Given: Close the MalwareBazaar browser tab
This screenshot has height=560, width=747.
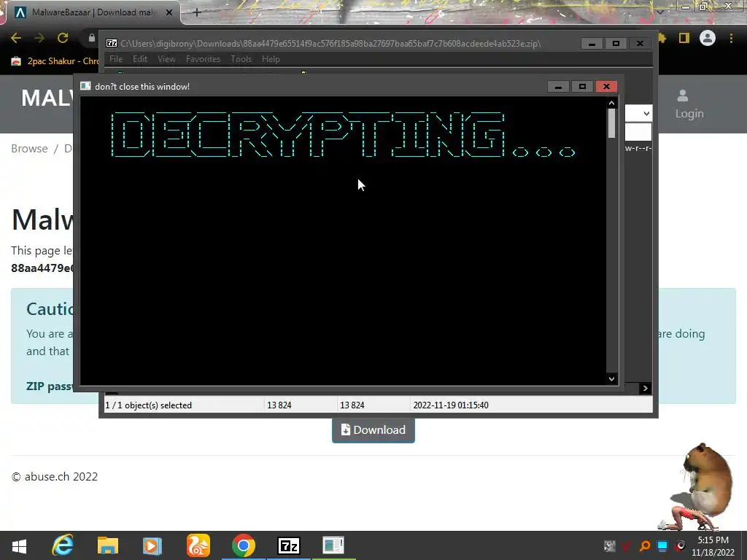Looking at the screenshot, I should tap(169, 13).
